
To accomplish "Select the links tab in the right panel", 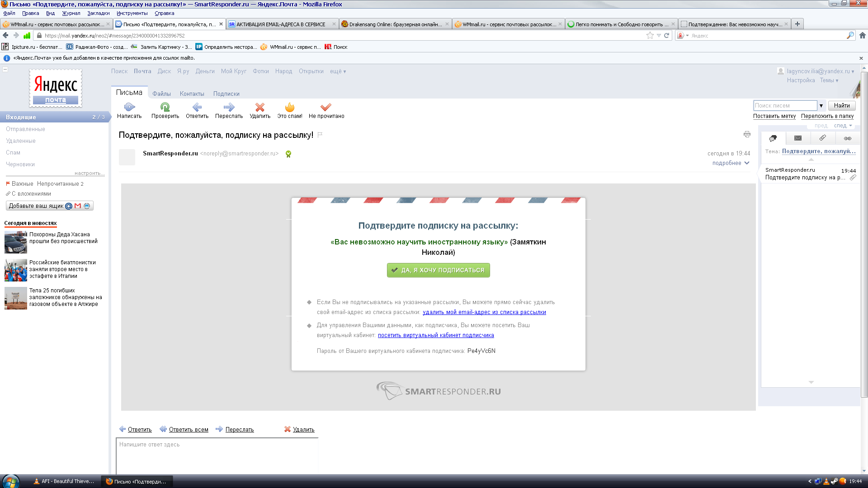I will coord(848,138).
